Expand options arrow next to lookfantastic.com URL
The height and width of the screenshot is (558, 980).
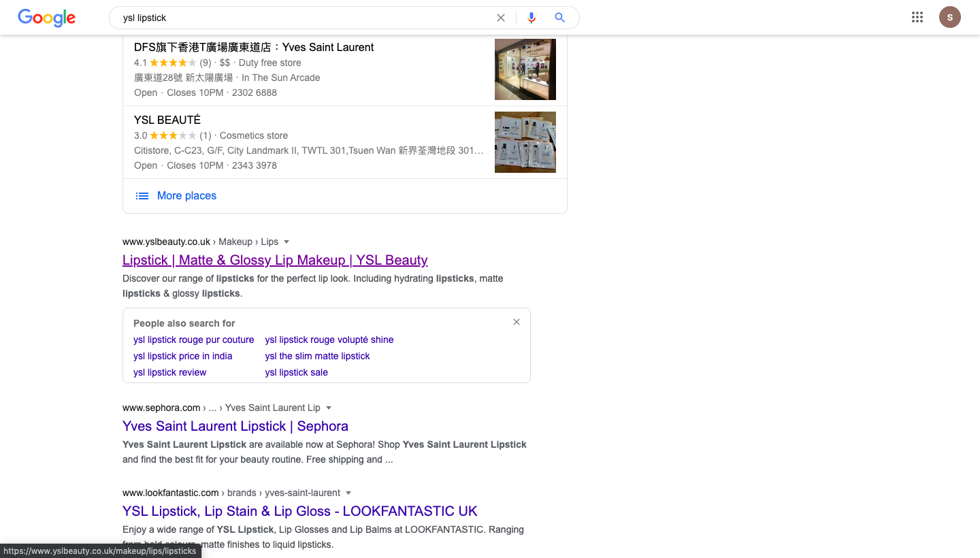click(348, 493)
